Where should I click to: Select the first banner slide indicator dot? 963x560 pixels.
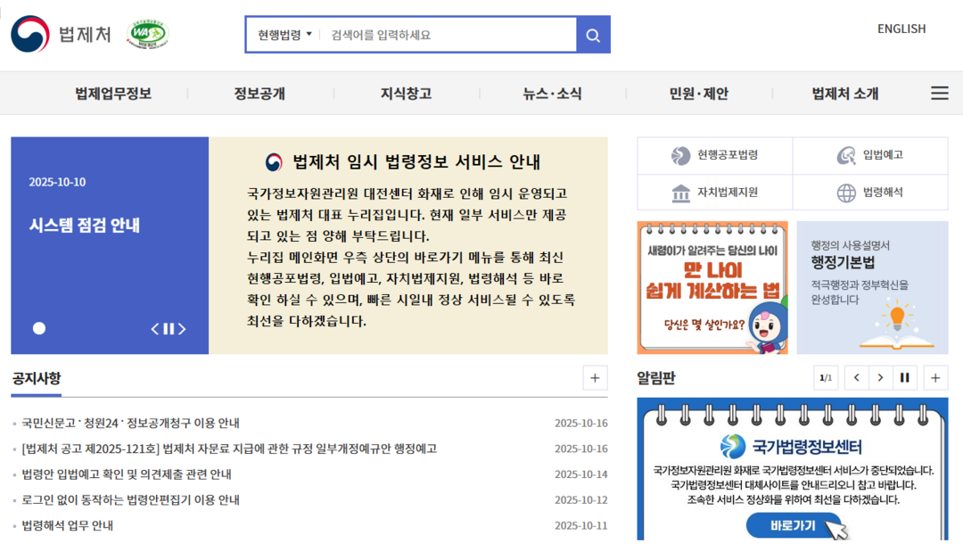pyautogui.click(x=39, y=328)
